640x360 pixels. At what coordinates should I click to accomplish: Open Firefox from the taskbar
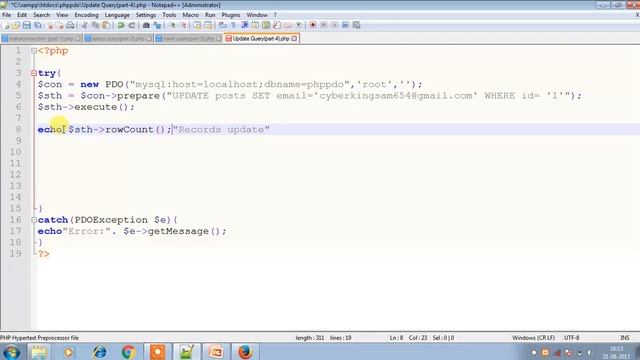click(245, 351)
